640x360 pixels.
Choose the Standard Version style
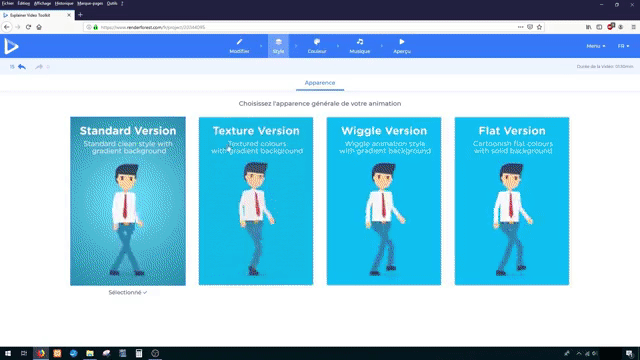tap(128, 201)
